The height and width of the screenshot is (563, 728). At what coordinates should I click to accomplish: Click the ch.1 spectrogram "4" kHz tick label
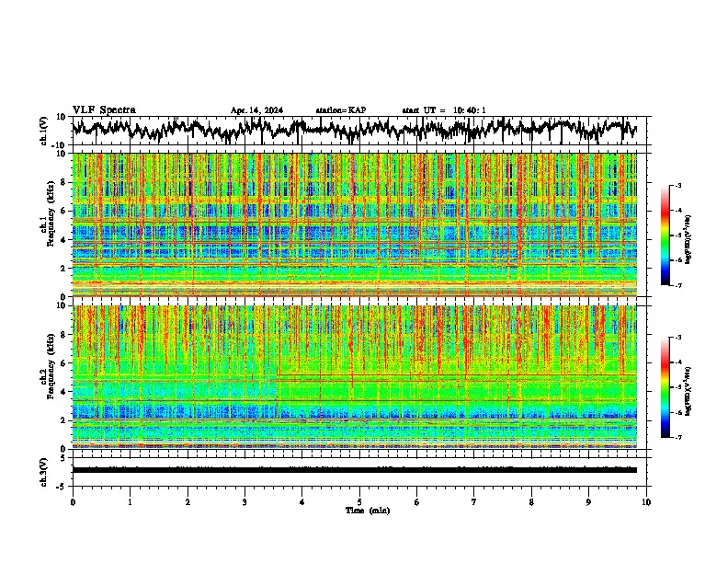tap(64, 240)
